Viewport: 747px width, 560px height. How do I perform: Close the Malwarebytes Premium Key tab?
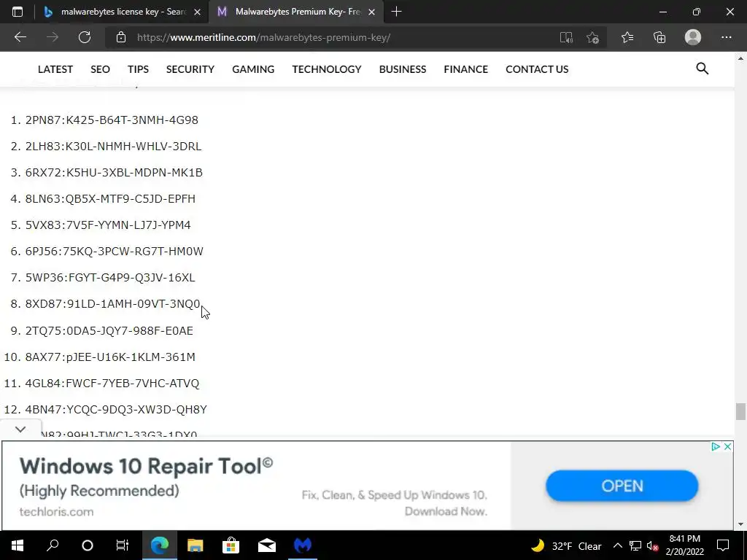point(371,12)
